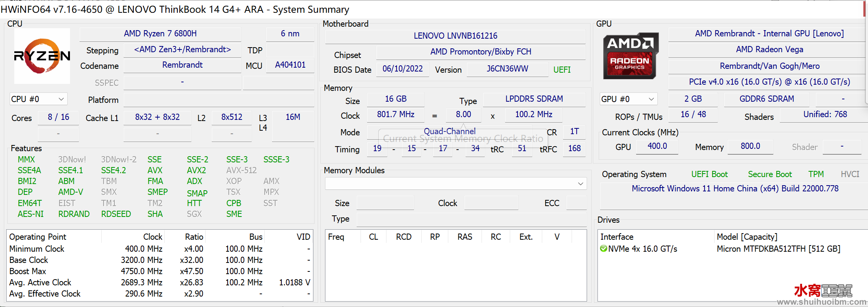Click the AMD Radeon Graphics logo
Viewport: 868px width, 307px height.
tap(631, 56)
